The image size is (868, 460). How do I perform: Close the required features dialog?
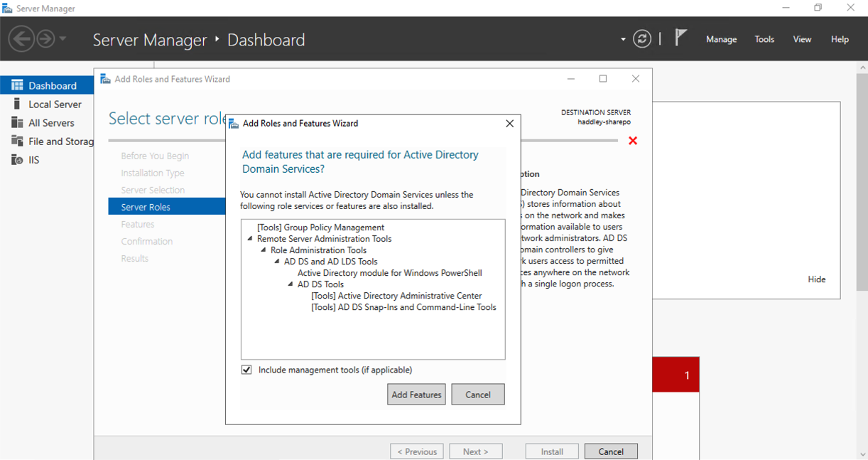509,123
